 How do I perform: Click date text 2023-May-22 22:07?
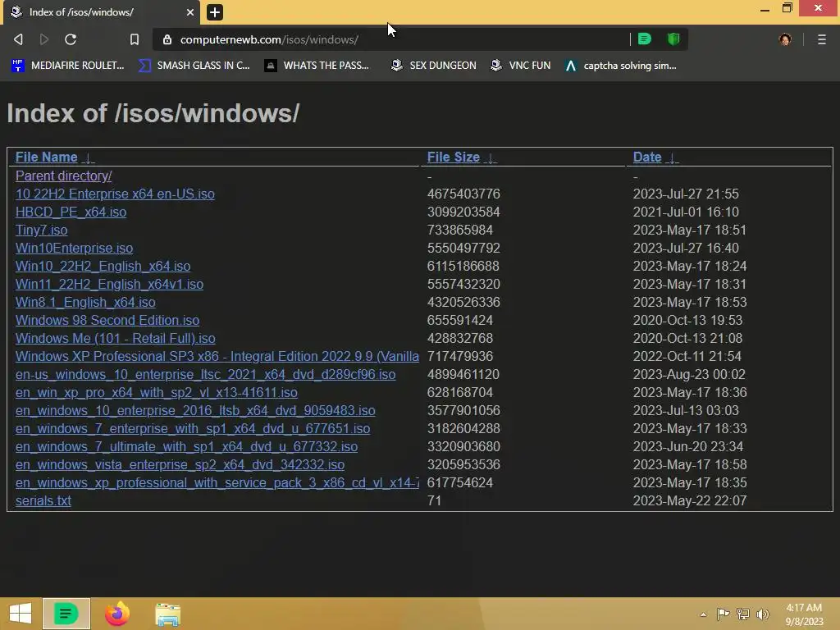tap(689, 501)
